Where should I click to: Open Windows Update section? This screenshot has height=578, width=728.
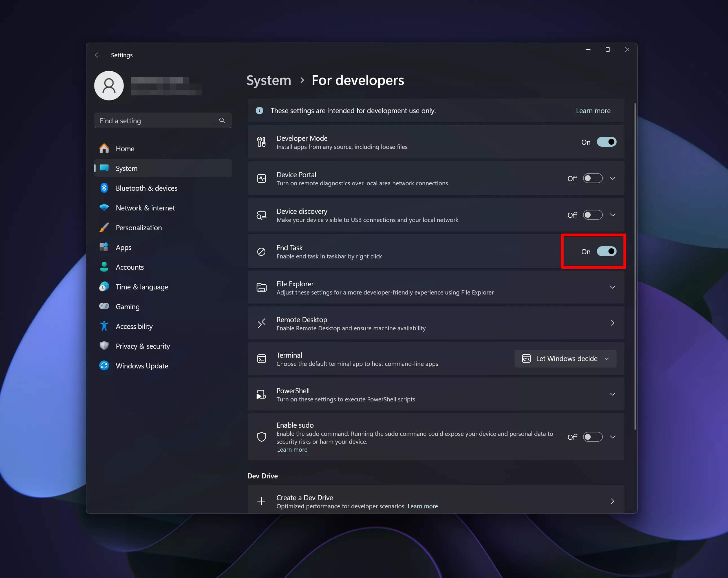pyautogui.click(x=163, y=366)
